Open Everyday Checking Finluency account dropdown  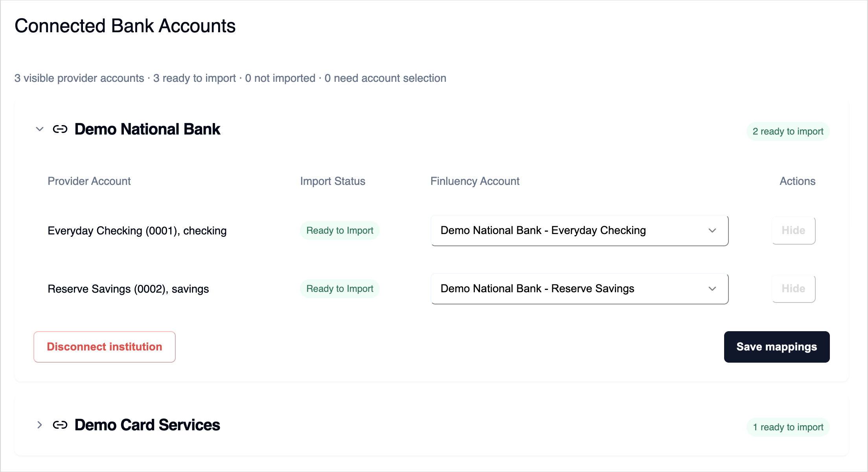click(579, 230)
